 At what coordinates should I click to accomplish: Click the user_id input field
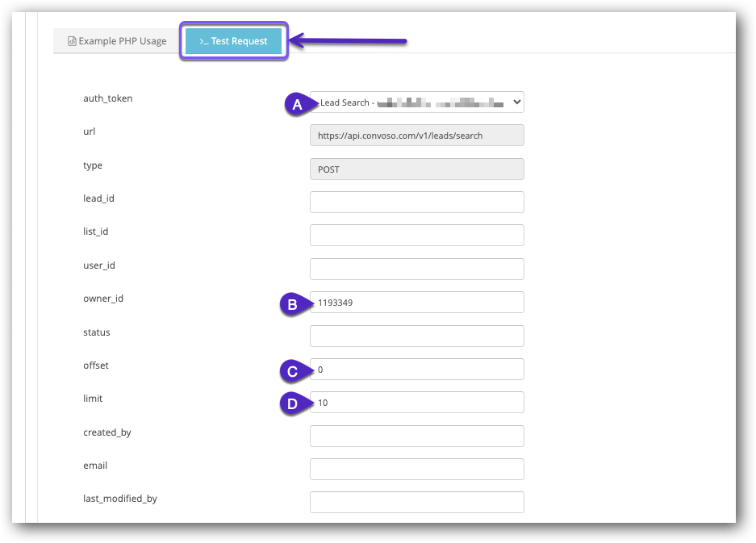(416, 268)
